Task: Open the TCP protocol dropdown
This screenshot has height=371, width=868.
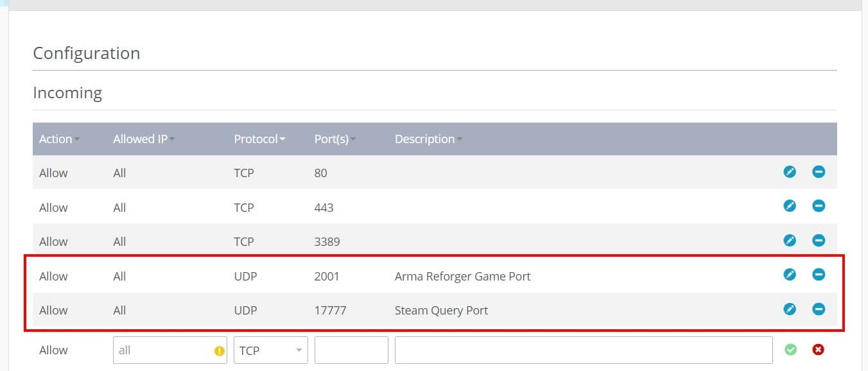Action: coord(271,350)
